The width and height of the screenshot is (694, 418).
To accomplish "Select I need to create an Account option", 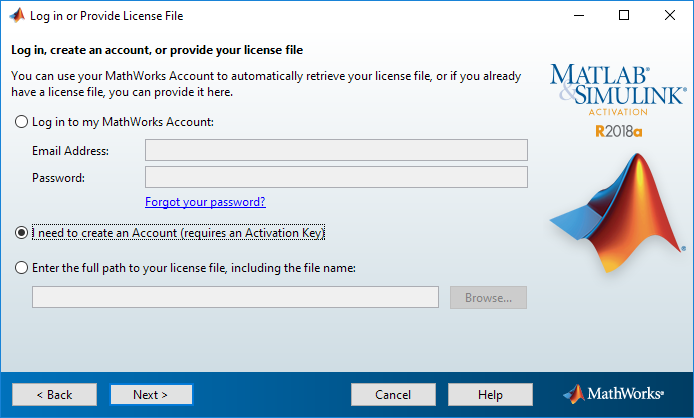I will (21, 232).
